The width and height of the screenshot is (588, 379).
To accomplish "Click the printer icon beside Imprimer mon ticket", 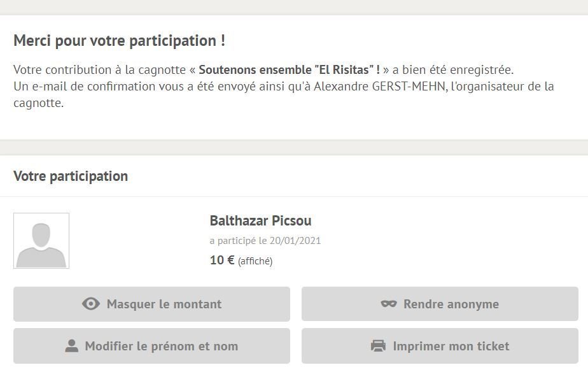I will [x=378, y=346].
